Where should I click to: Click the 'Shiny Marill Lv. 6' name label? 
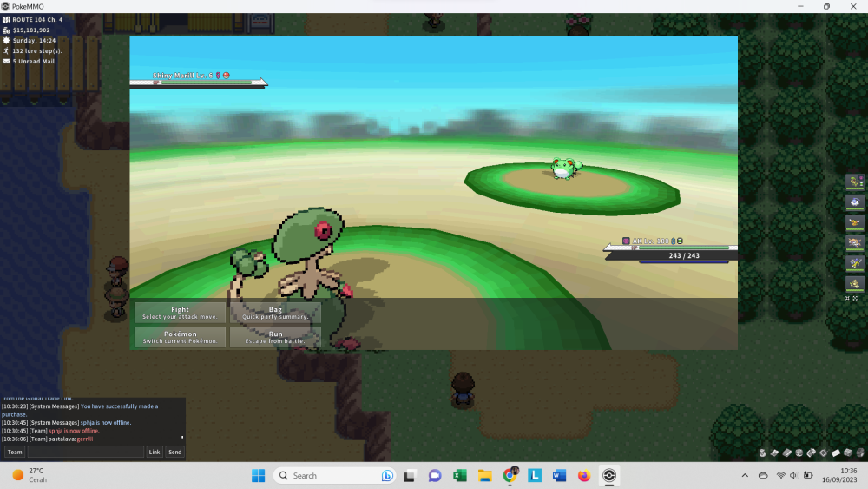(x=182, y=76)
